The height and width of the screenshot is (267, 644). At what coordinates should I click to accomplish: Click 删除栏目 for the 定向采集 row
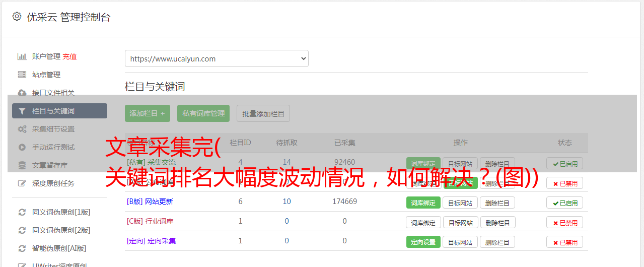click(497, 242)
